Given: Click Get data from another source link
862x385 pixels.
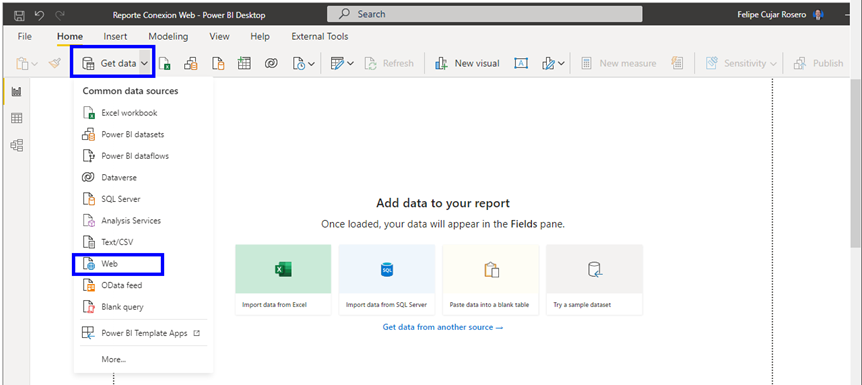Looking at the screenshot, I should coord(443,327).
